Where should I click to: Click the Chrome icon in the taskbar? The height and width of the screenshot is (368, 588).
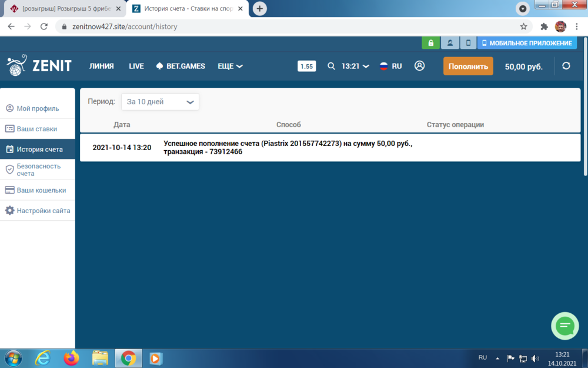click(128, 358)
